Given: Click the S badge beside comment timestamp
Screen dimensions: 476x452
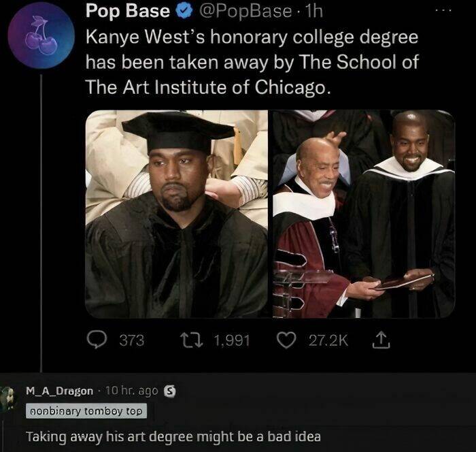Looking at the screenshot, I should pos(171,391).
